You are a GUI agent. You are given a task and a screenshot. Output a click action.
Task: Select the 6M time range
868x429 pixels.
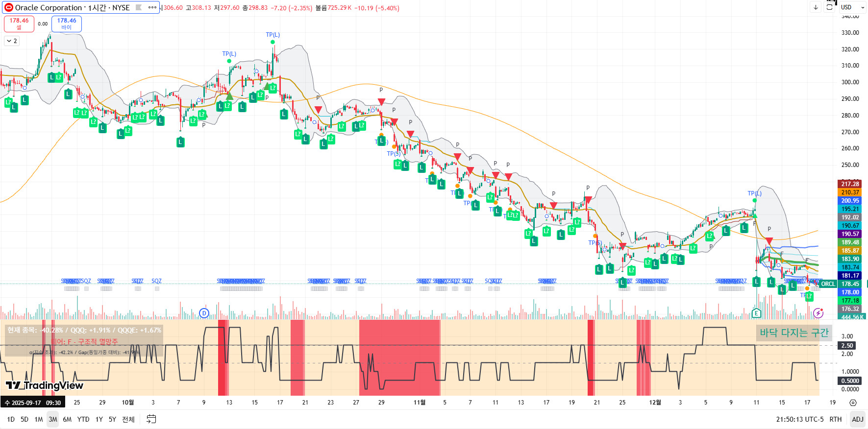click(67, 419)
